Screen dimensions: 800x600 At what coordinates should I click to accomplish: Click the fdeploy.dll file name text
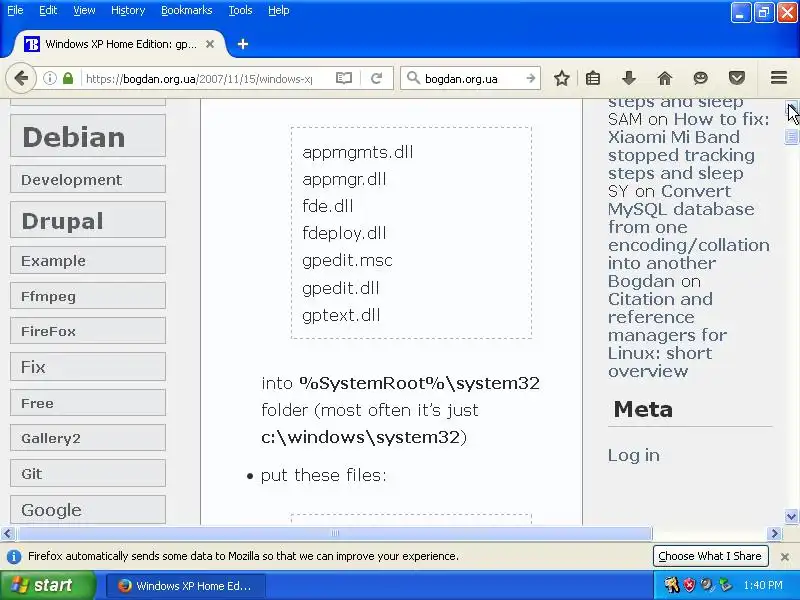click(x=344, y=233)
